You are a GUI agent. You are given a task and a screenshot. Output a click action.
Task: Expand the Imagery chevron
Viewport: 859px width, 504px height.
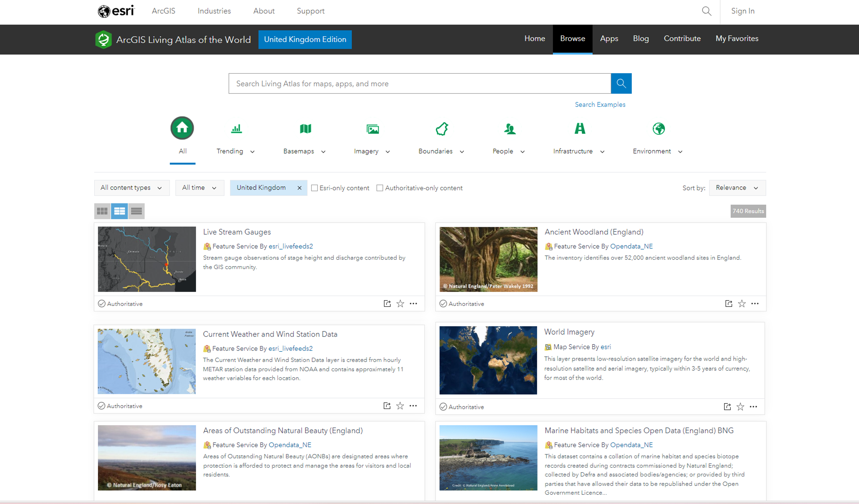[388, 152]
